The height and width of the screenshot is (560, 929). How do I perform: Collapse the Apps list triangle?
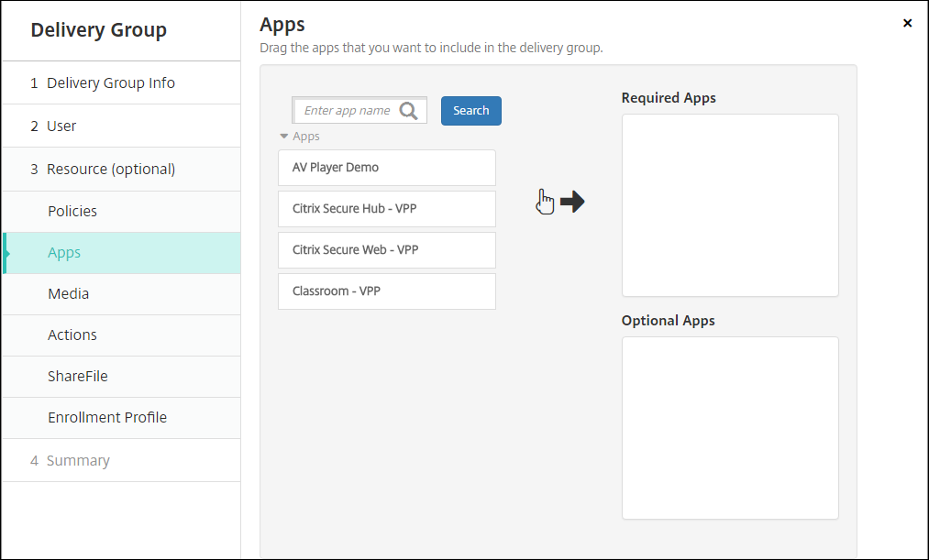[284, 137]
